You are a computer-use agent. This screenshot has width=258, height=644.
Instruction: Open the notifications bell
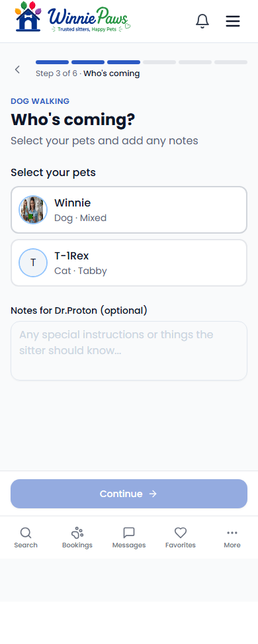pyautogui.click(x=202, y=21)
